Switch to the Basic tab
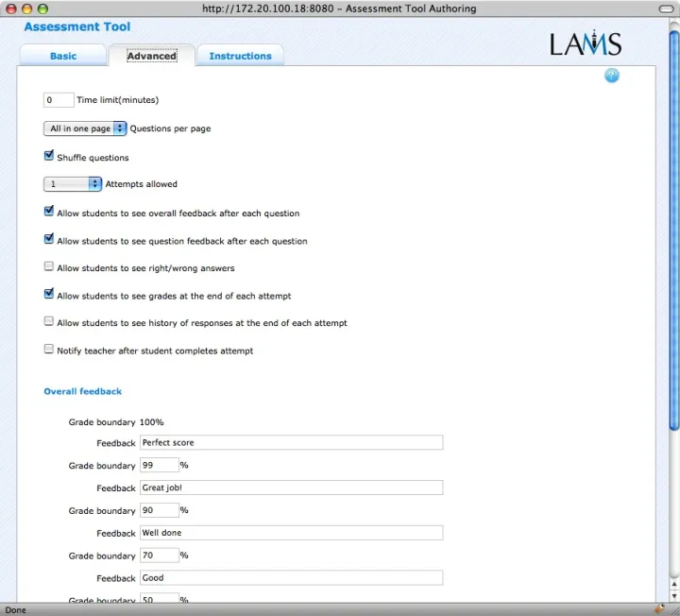 pos(63,56)
